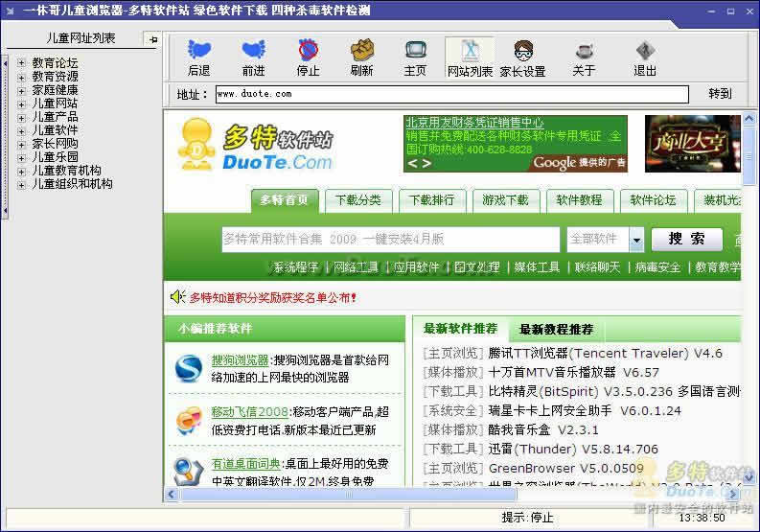Open 比特精灵(BitSpirit) V3.5.0.236 entry
760x532 pixels.
pyautogui.click(x=614, y=391)
